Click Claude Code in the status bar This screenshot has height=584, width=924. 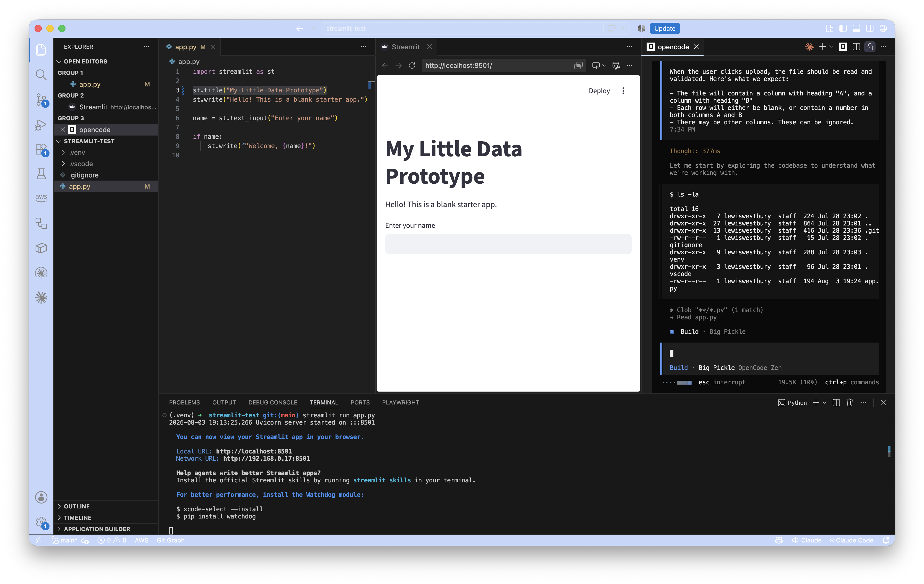[x=851, y=540]
